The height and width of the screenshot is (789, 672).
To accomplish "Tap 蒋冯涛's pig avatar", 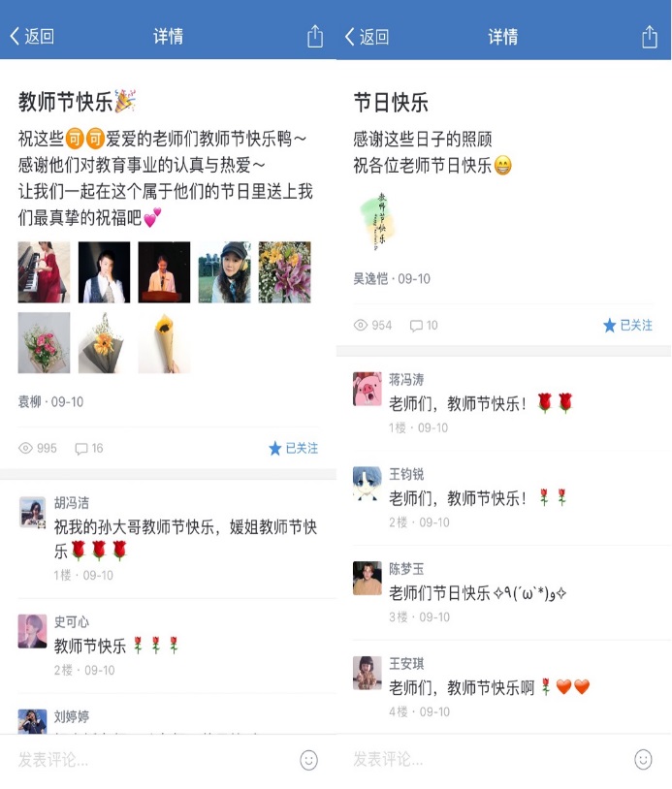I will 367,389.
